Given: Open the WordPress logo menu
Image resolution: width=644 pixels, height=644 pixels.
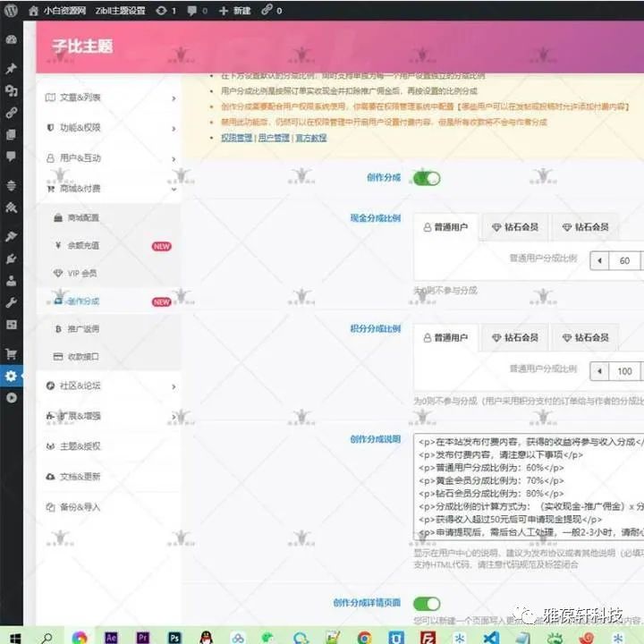Looking at the screenshot, I should coord(11,10).
